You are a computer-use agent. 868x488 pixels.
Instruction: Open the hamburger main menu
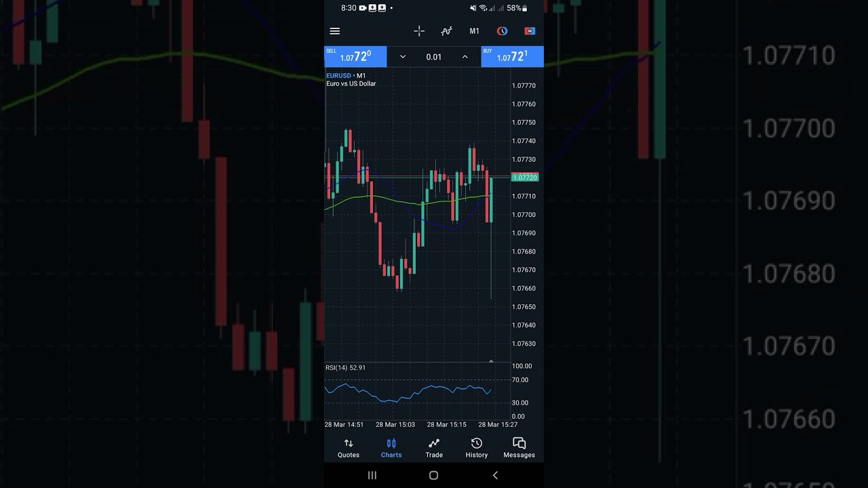click(x=334, y=31)
